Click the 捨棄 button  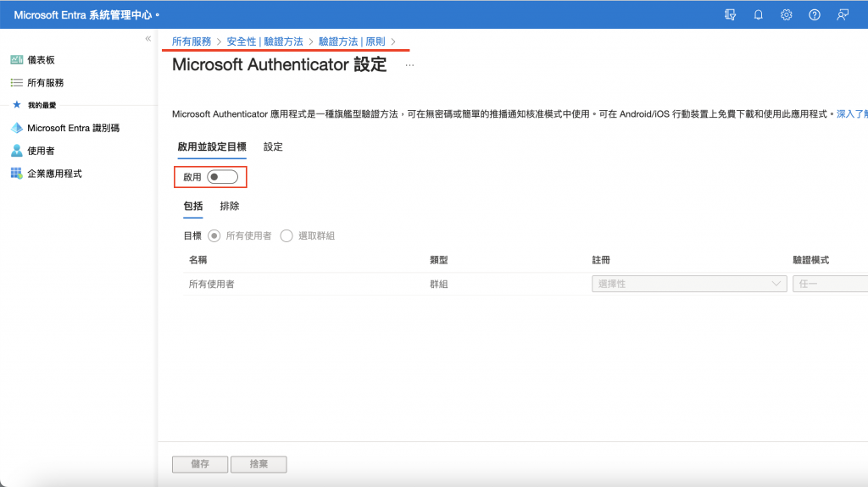point(259,464)
